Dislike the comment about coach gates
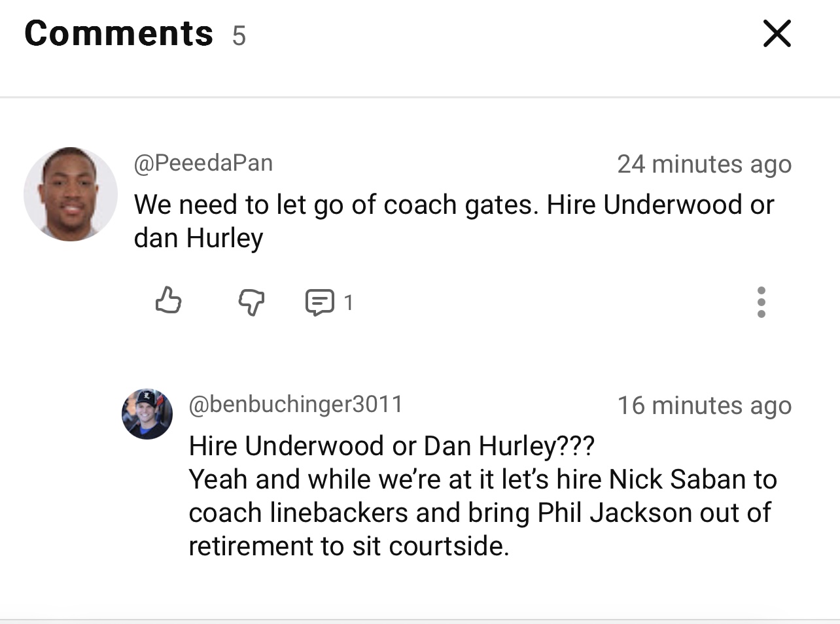 tap(251, 302)
